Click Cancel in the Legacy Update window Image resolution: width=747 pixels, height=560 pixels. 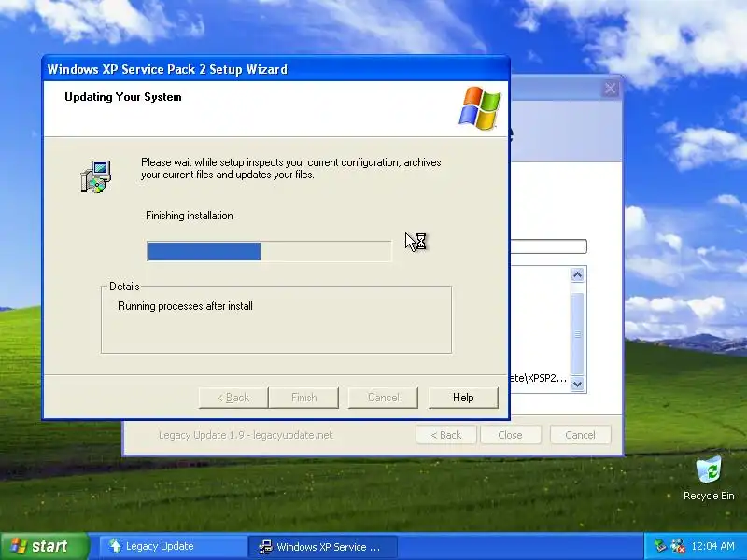coord(580,435)
